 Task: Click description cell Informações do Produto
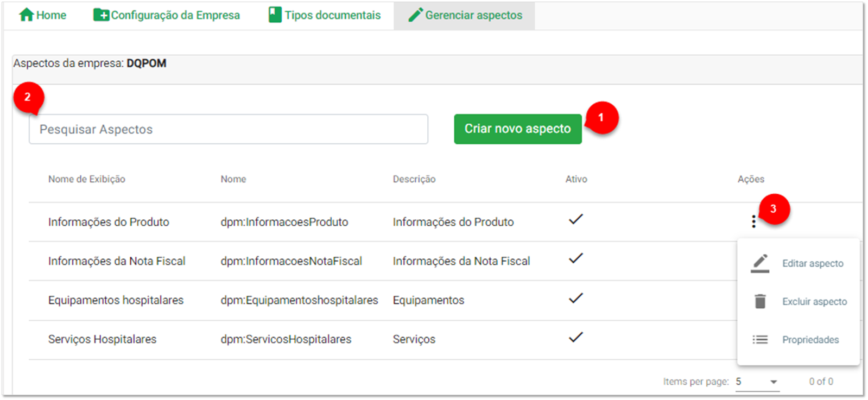click(x=453, y=222)
